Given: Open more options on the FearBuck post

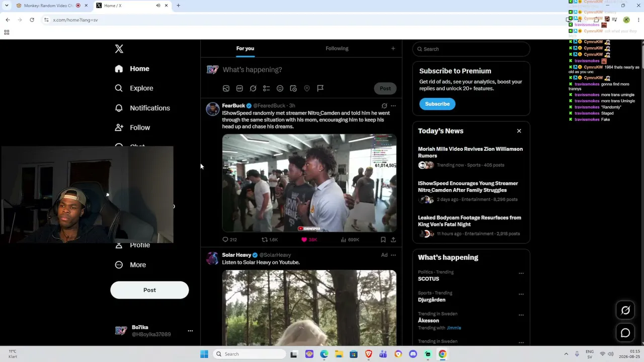Looking at the screenshot, I should click(x=393, y=106).
